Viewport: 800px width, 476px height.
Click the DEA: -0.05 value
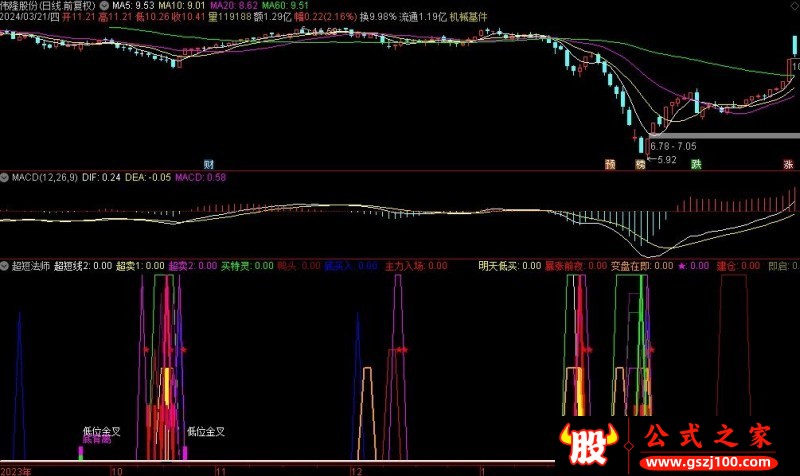[148, 178]
